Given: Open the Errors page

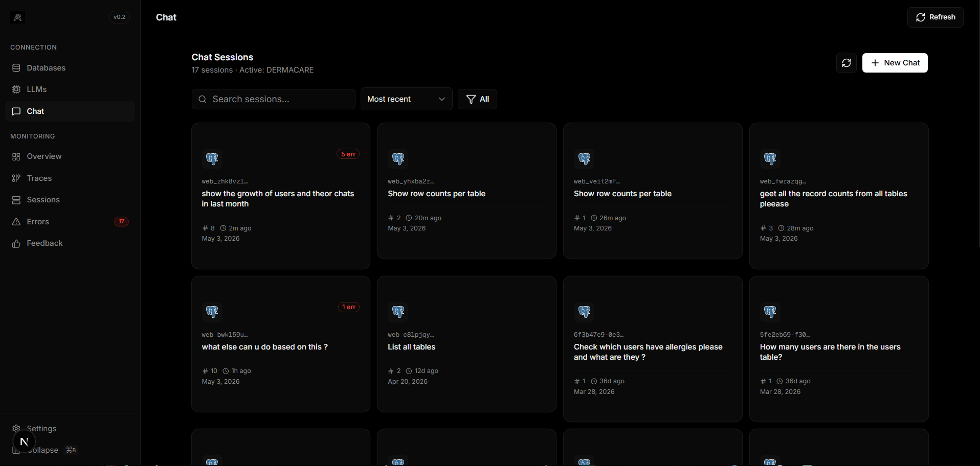Looking at the screenshot, I should coord(70,222).
